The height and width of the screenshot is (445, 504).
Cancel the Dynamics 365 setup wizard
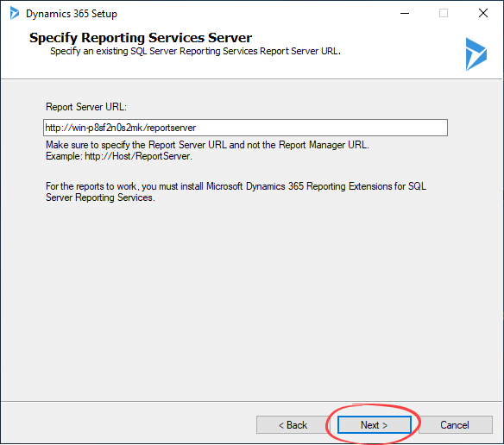point(455,425)
